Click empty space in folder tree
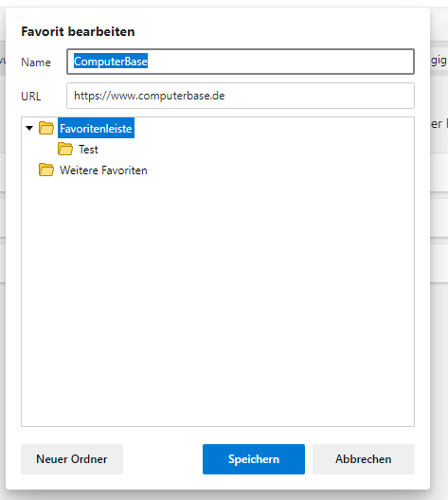 218,300
